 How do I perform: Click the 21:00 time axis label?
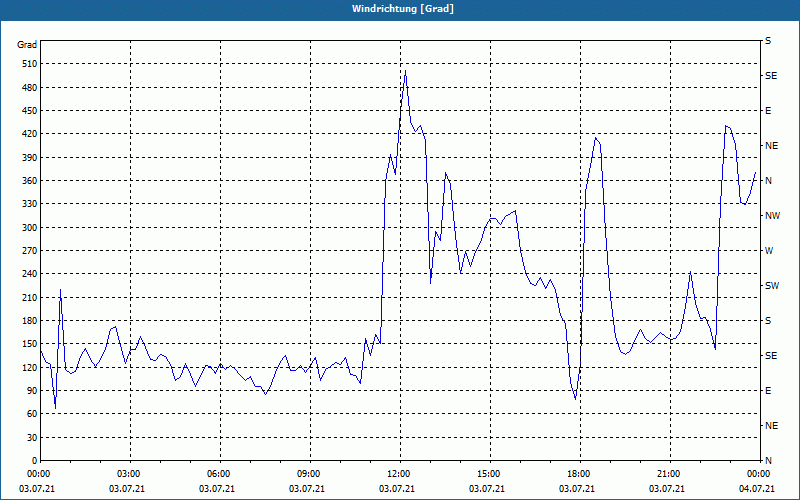667,473
